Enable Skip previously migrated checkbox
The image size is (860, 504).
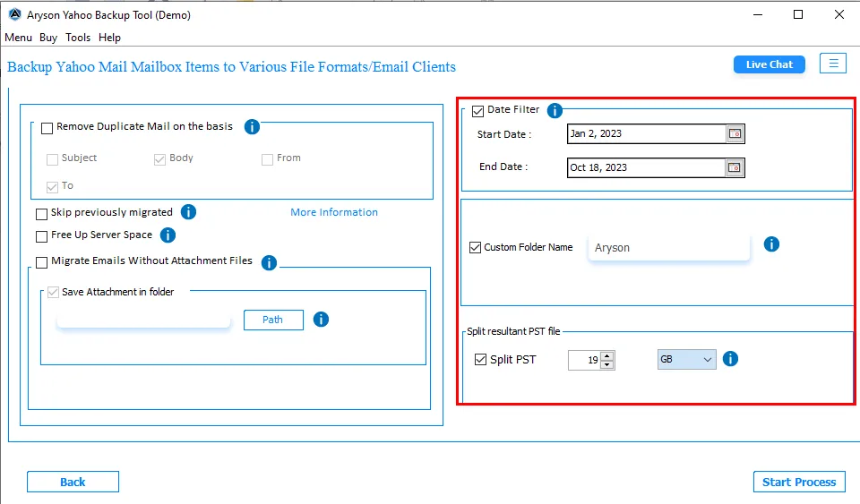(x=42, y=214)
